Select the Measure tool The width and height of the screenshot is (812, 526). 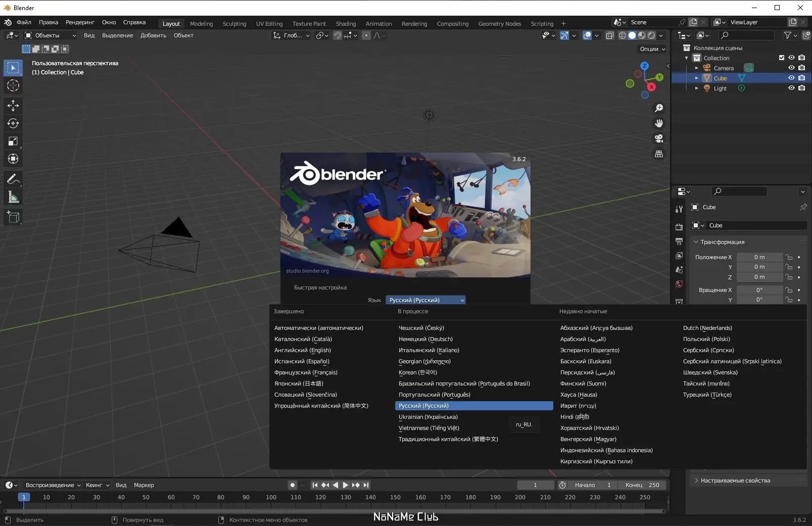click(13, 198)
